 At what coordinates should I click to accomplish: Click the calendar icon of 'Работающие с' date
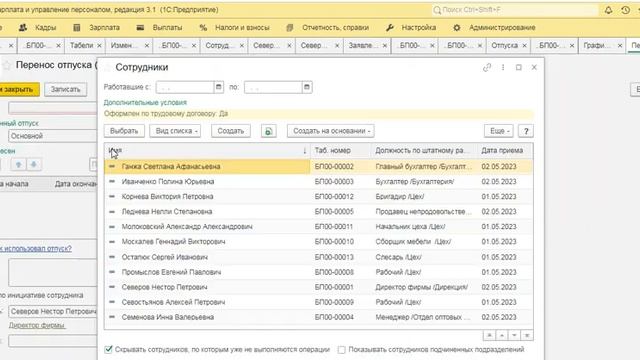[x=218, y=87]
